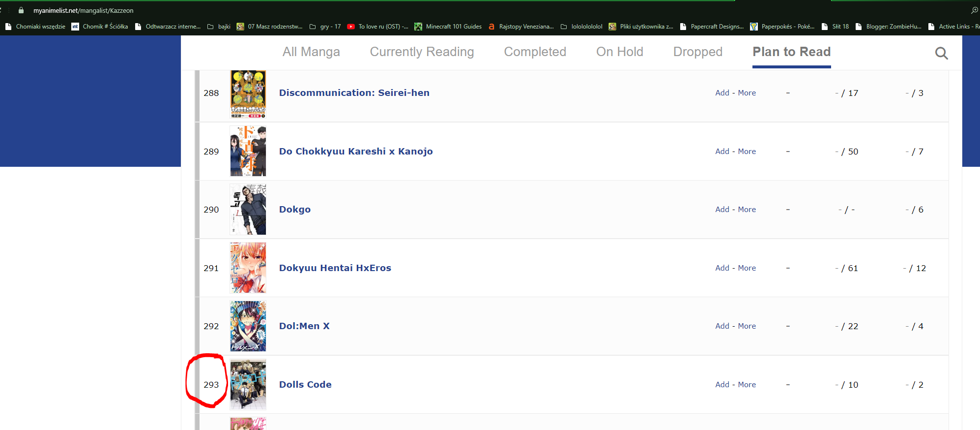The image size is (980, 430).
Task: Click the "- / 17" chapters cell for Discommunication
Action: (847, 93)
